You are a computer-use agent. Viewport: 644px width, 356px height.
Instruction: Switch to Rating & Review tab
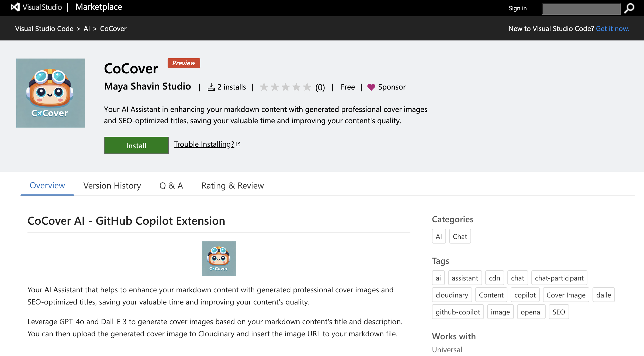(233, 186)
